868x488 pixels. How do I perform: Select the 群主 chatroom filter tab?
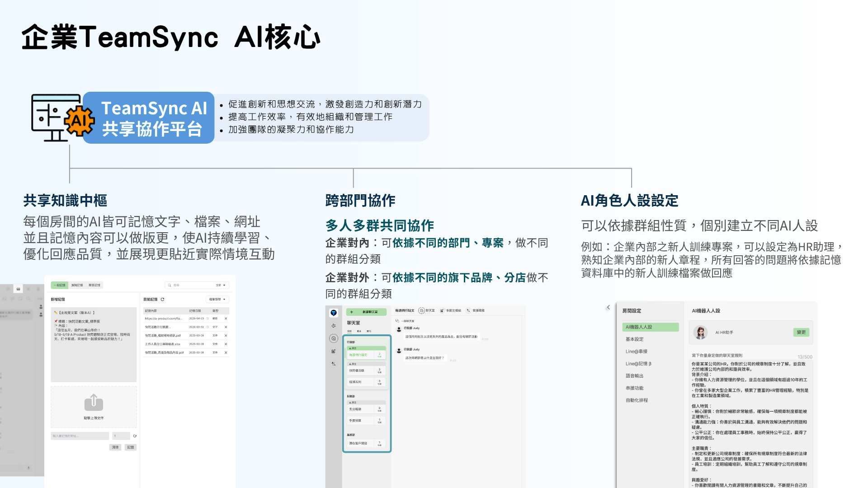pos(359,331)
